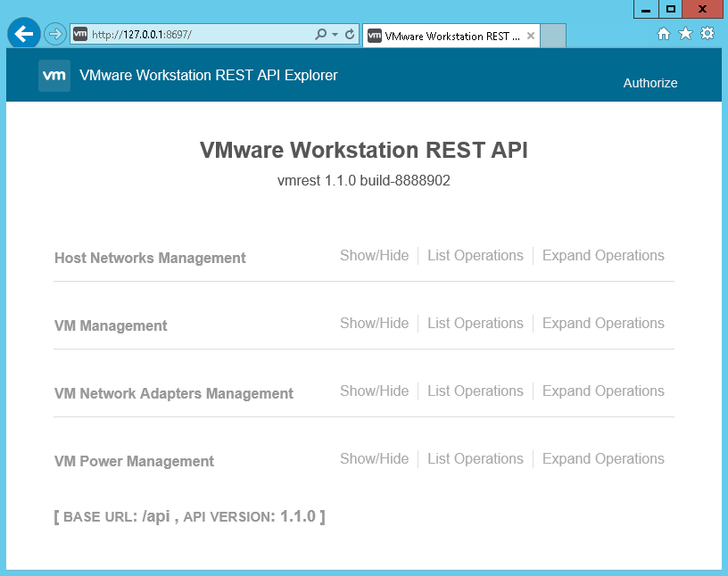Expand Operations for VM Power Management
This screenshot has height=576, width=728.
click(x=603, y=459)
